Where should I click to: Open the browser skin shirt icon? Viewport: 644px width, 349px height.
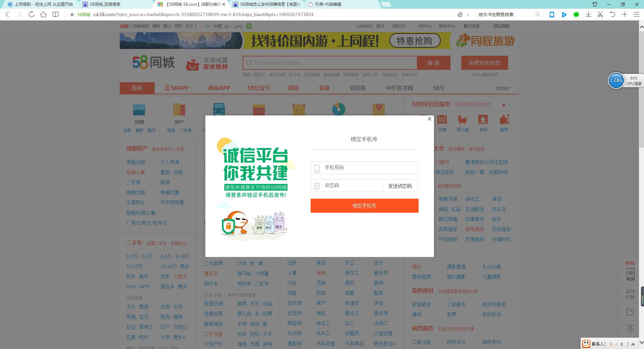pyautogui.click(x=595, y=4)
